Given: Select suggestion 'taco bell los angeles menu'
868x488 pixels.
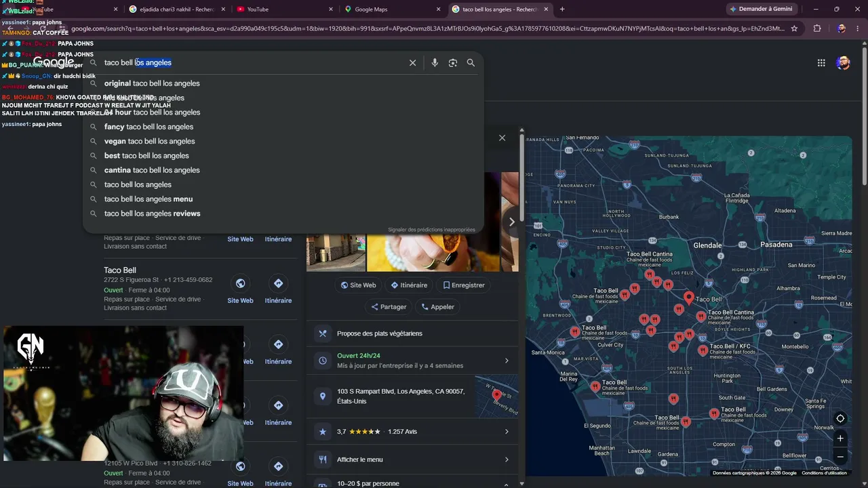Looking at the screenshot, I should [283, 199].
